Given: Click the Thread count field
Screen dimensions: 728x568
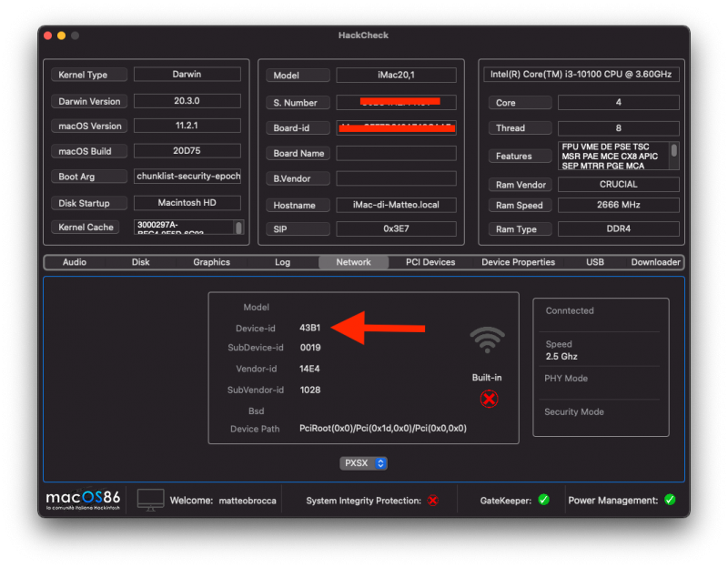Looking at the screenshot, I should pyautogui.click(x=619, y=127).
